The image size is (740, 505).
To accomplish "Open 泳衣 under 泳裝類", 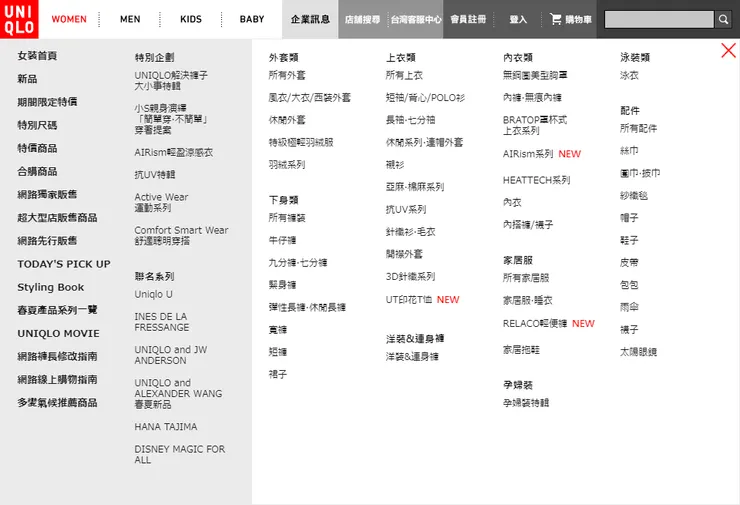I will point(629,75).
